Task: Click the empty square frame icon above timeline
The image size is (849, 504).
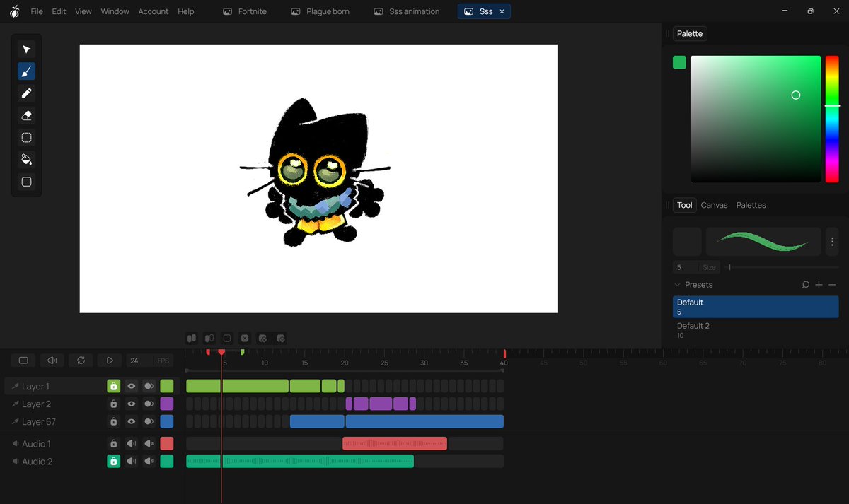Action: (227, 339)
